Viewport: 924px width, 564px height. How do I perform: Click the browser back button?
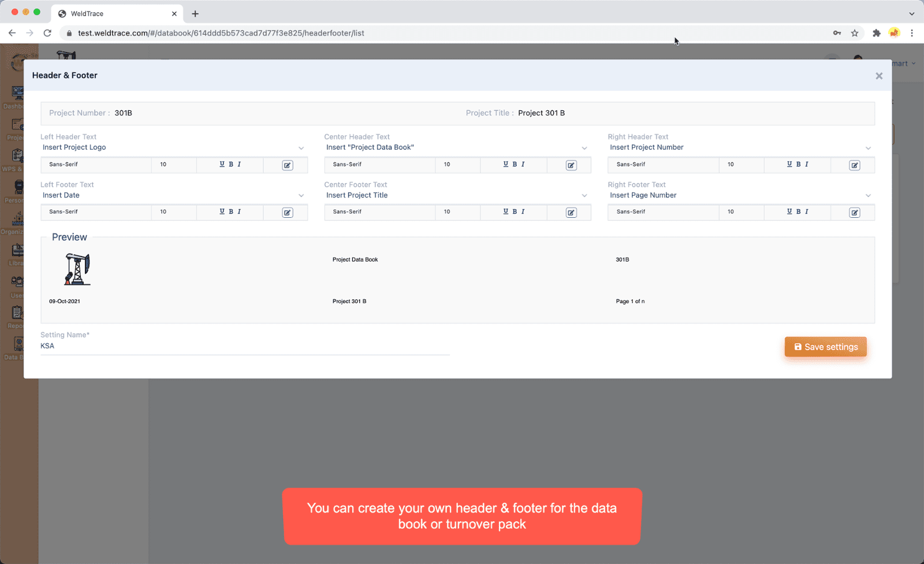point(12,33)
